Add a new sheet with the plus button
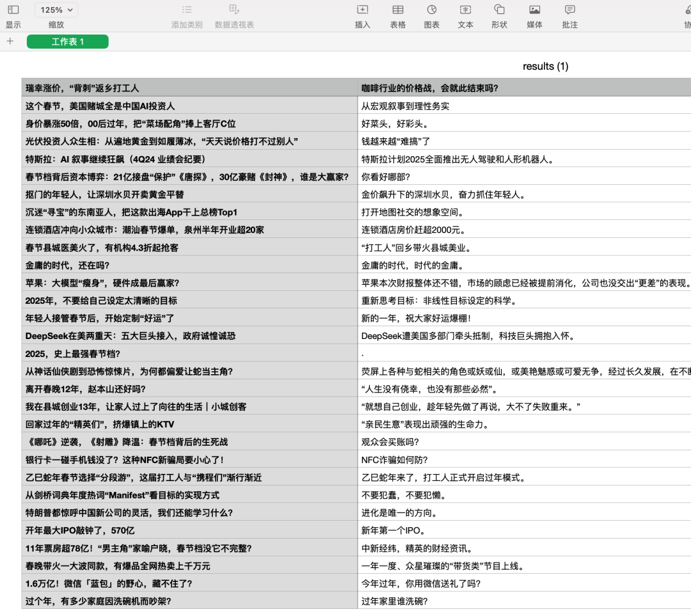This screenshot has width=691, height=616. (10, 42)
